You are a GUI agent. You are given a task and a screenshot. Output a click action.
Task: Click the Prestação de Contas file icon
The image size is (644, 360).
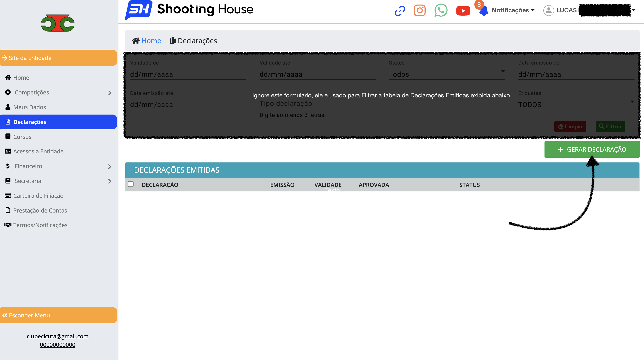8,210
